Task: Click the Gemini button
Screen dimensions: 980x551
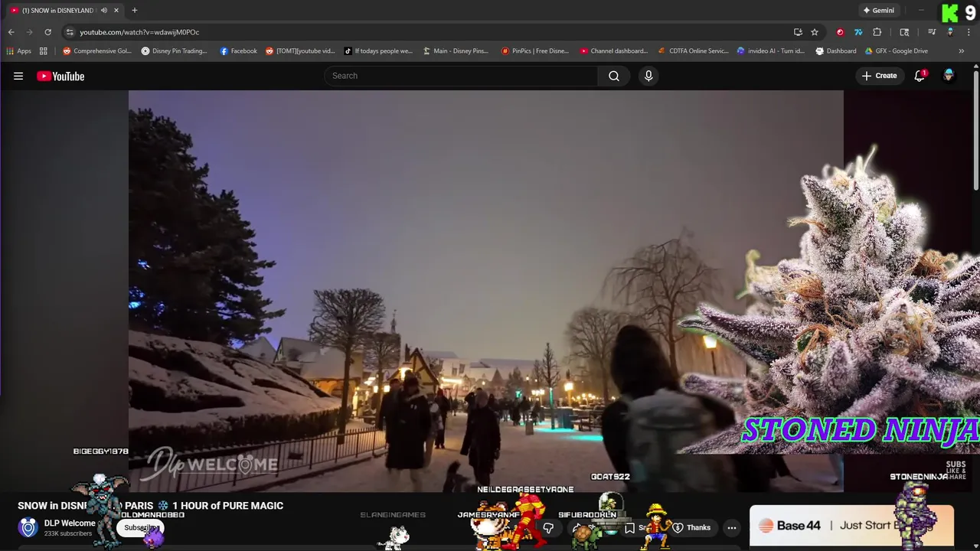Action: pos(878,11)
